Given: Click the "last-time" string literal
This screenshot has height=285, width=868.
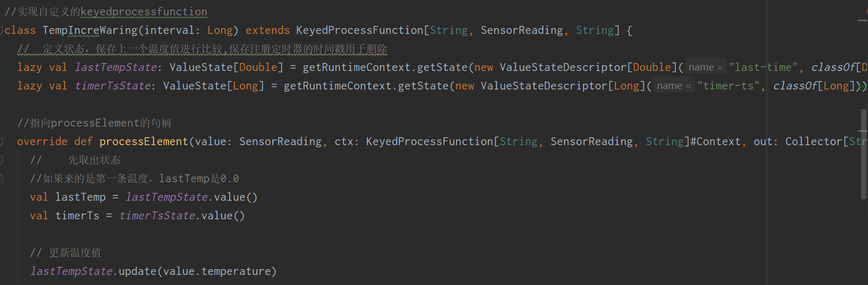Looking at the screenshot, I should [x=763, y=67].
